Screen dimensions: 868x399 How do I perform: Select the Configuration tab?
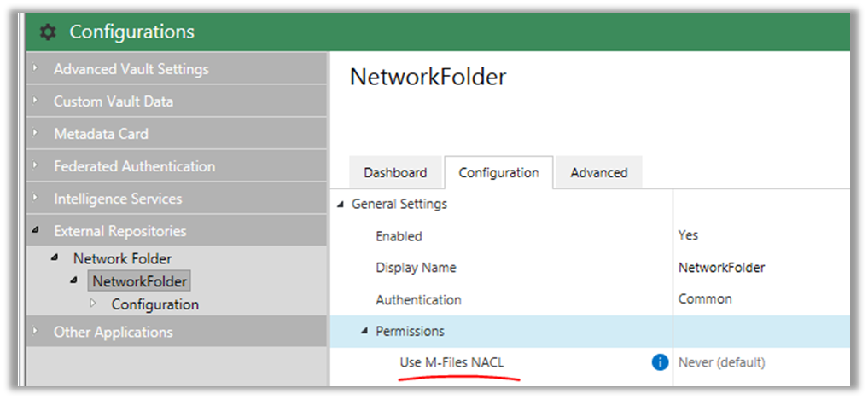point(498,172)
